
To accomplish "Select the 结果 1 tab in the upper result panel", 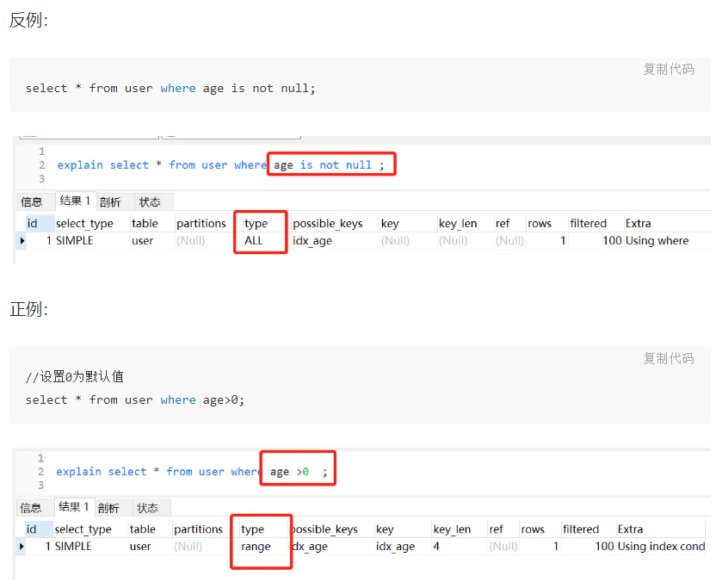I will pyautogui.click(x=75, y=201).
